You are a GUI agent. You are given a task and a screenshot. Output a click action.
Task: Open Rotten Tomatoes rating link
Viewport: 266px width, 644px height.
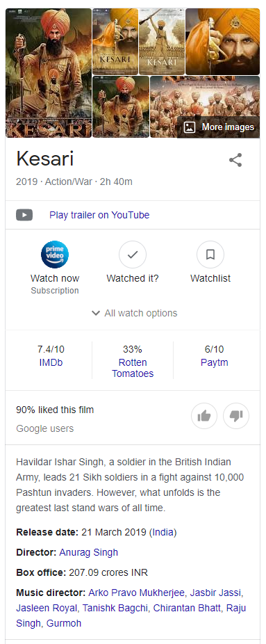133,368
